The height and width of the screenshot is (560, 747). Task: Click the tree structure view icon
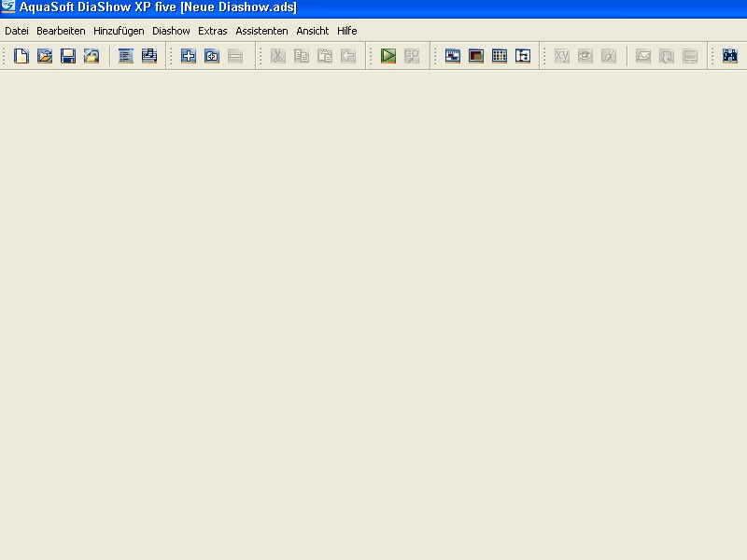[x=523, y=56]
